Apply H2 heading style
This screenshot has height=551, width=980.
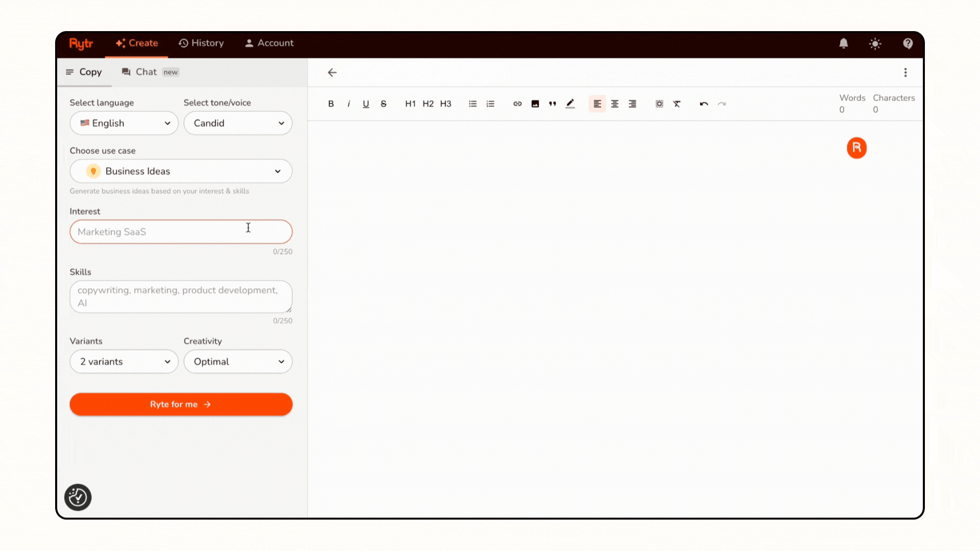(x=428, y=104)
